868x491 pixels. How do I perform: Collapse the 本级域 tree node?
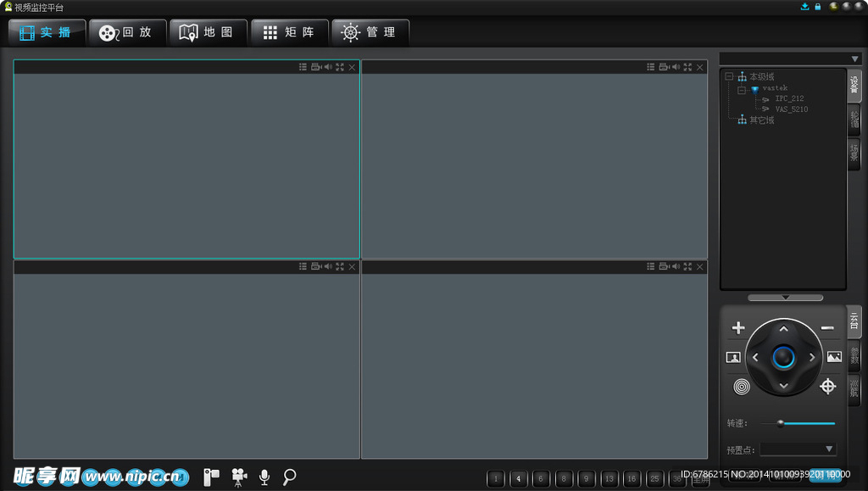point(729,76)
